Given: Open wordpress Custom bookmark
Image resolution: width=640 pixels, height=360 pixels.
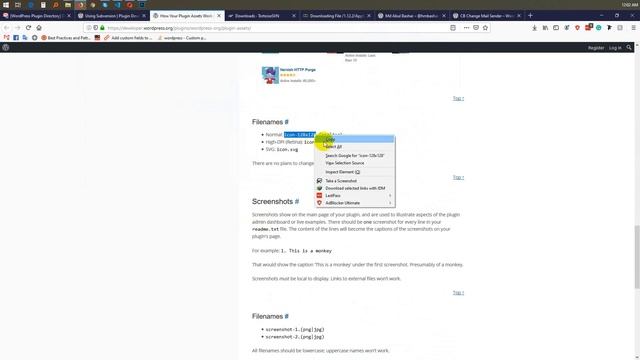Looking at the screenshot, I should click(x=182, y=38).
